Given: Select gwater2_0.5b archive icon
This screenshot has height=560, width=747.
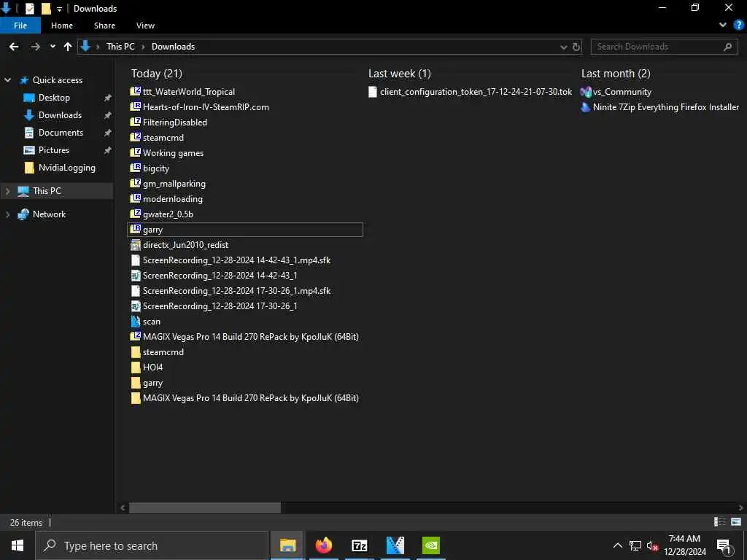Looking at the screenshot, I should (135, 214).
